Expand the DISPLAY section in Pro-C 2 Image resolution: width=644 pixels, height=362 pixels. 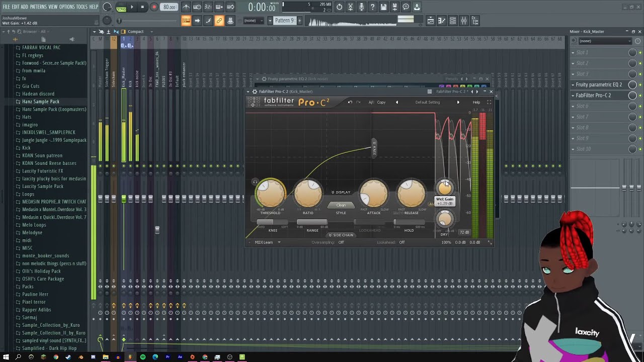[x=341, y=192]
